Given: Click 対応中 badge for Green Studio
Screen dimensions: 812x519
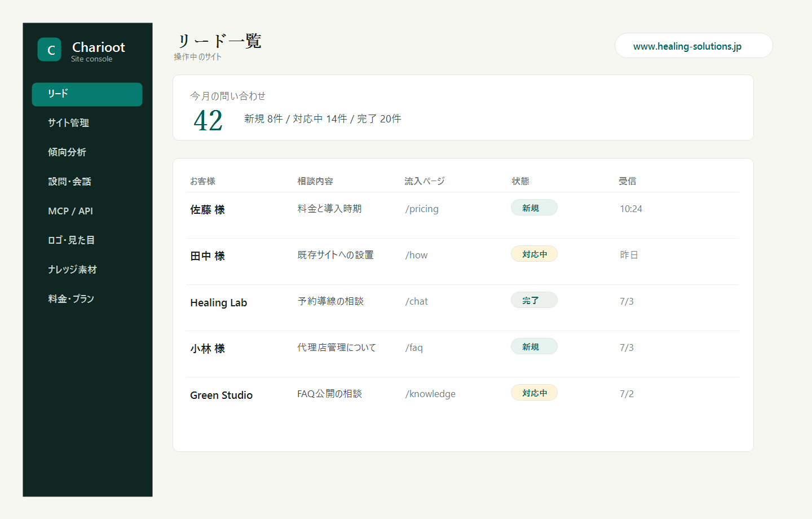Looking at the screenshot, I should (534, 393).
